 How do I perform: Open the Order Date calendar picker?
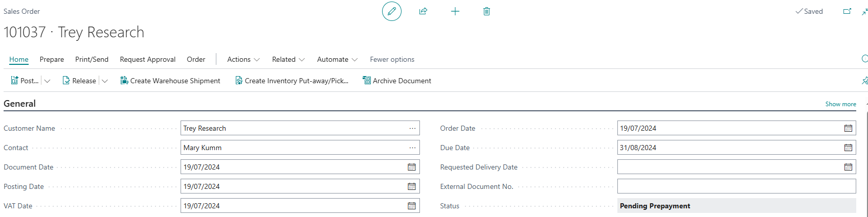[x=848, y=128]
